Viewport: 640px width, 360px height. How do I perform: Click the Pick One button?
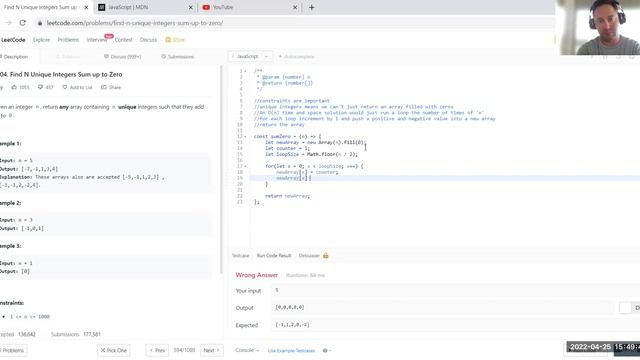click(113, 351)
